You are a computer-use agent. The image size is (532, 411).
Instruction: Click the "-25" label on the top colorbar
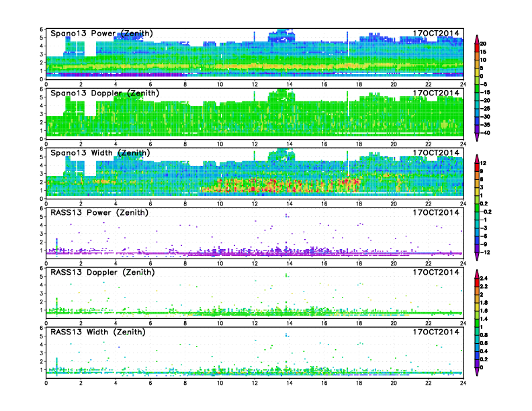(485, 109)
